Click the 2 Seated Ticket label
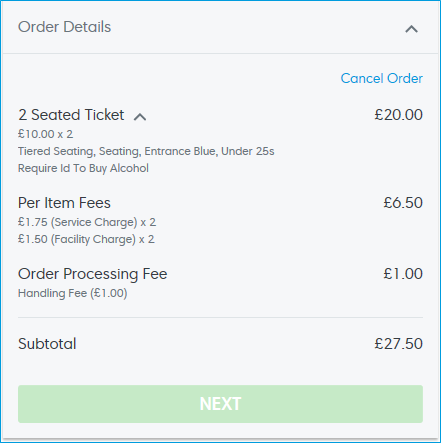Image resolution: width=441 pixels, height=443 pixels. 71,115
